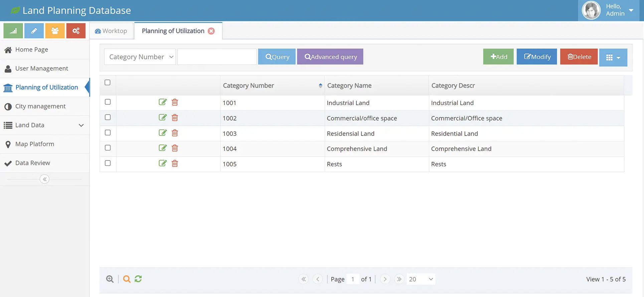
Task: Click the Advanced query button
Action: click(330, 57)
